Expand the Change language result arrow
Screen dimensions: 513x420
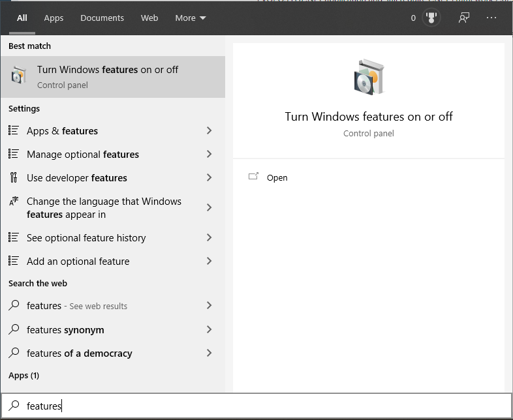(209, 207)
